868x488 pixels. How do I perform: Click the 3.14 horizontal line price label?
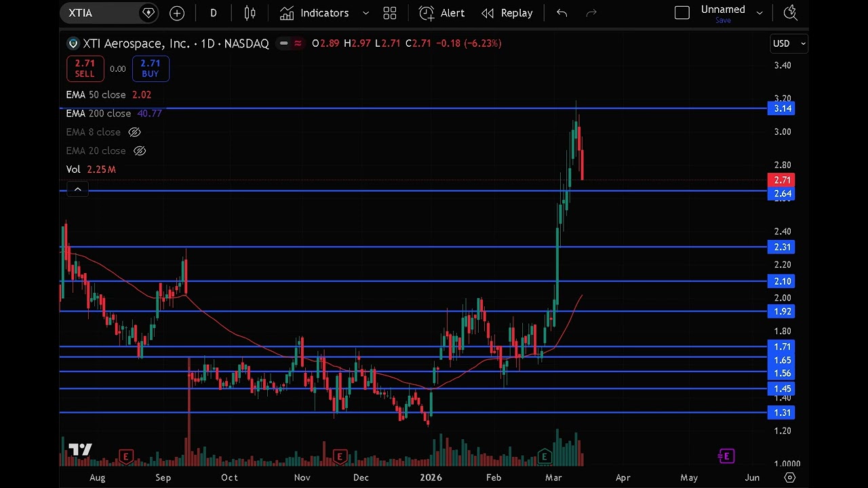click(x=783, y=108)
